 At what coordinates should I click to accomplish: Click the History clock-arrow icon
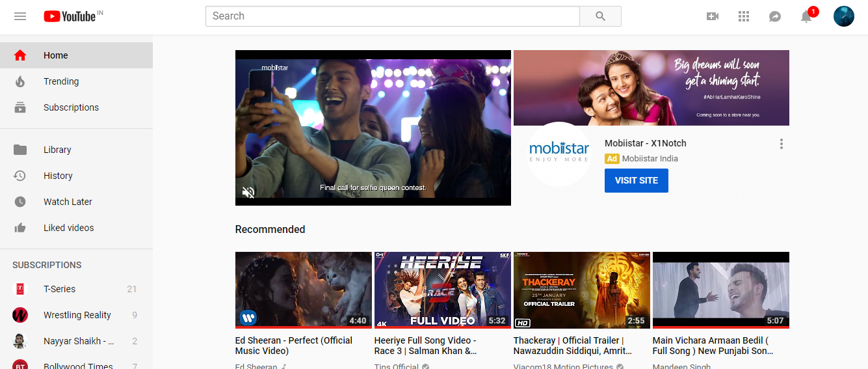20,176
